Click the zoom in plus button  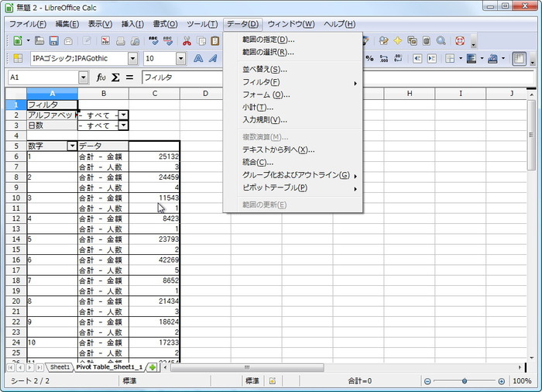tap(501, 381)
